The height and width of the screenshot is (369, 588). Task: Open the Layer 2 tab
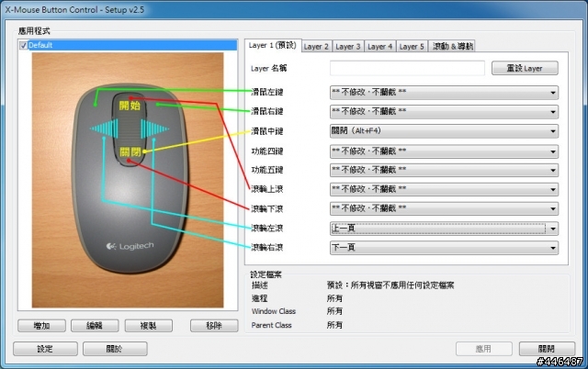[x=316, y=47]
